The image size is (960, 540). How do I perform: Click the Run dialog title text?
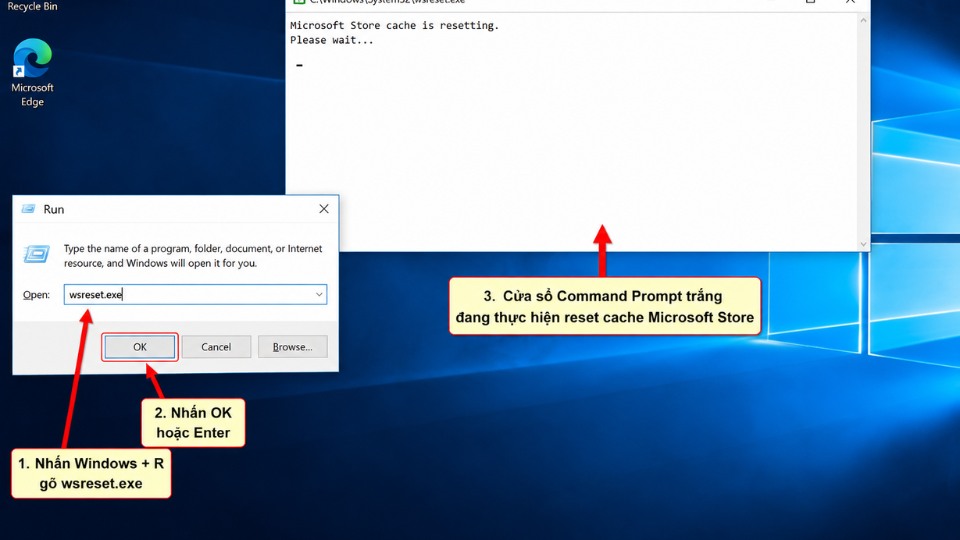(54, 209)
